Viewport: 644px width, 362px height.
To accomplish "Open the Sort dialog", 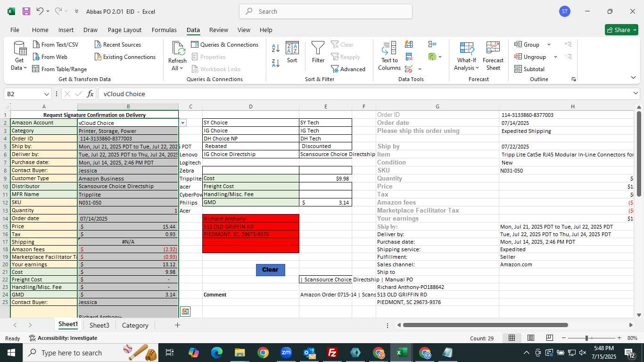I will click(292, 53).
